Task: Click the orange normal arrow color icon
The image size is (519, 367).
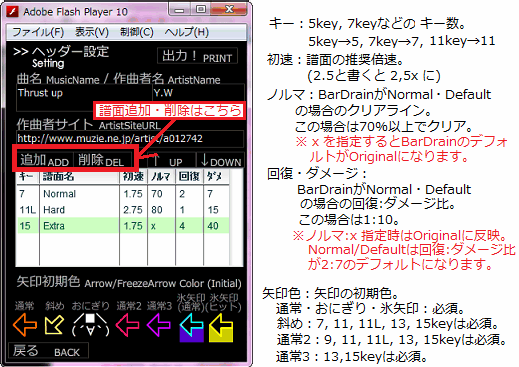Action: pos(25,325)
